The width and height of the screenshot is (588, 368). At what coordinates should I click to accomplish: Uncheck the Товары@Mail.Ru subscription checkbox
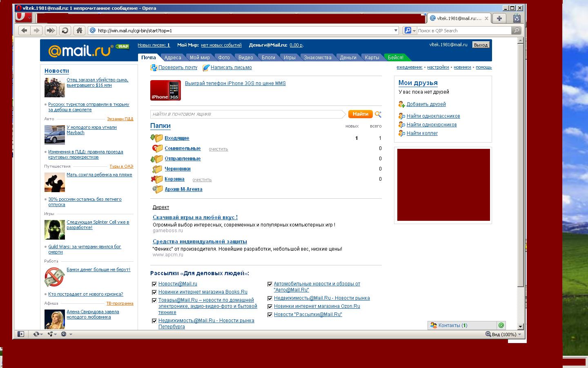[x=154, y=301]
